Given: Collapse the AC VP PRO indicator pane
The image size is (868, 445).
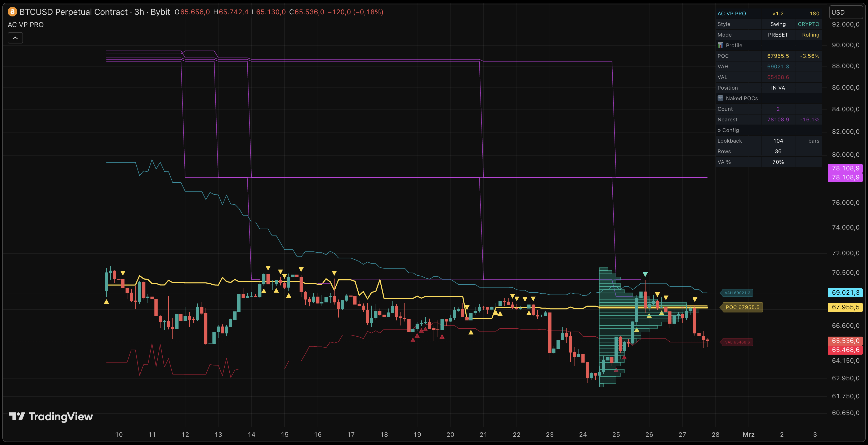Looking at the screenshot, I should point(15,38).
